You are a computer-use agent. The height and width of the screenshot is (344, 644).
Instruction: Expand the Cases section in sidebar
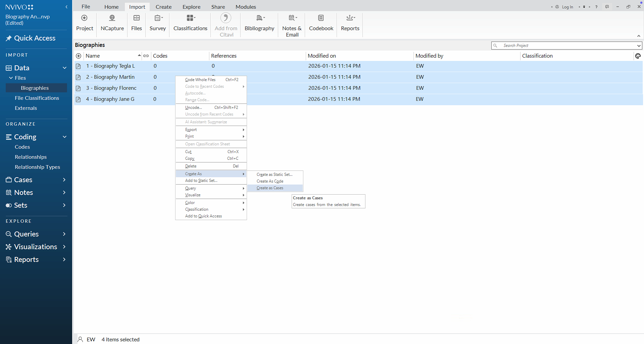point(64,180)
